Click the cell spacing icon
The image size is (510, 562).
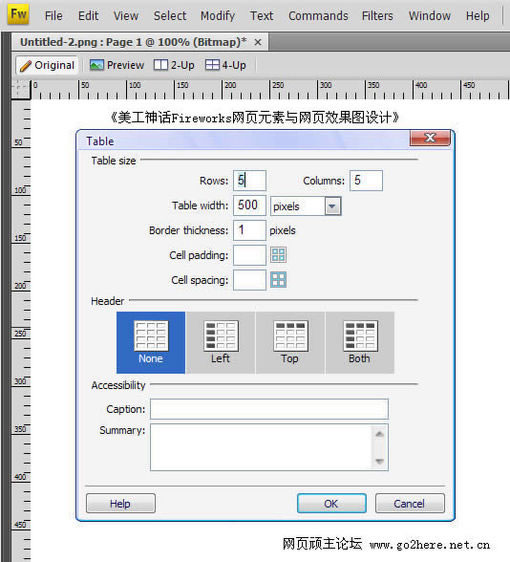click(x=278, y=280)
